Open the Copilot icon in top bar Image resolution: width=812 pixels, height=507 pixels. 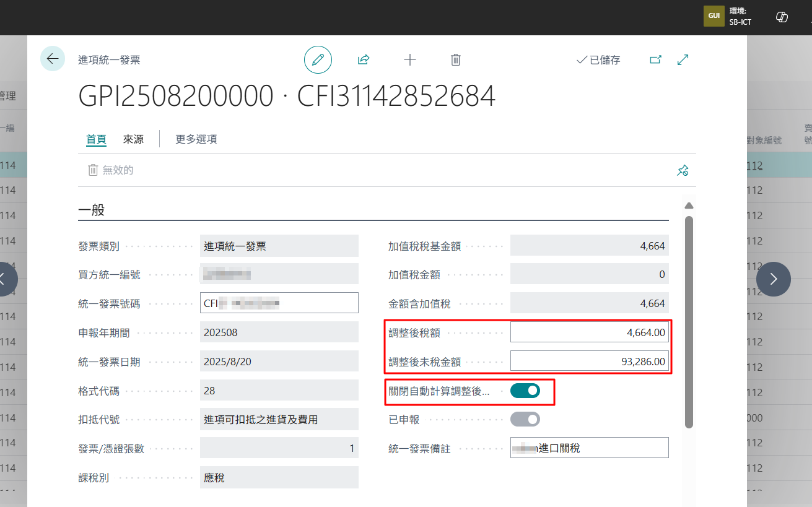[x=782, y=17]
